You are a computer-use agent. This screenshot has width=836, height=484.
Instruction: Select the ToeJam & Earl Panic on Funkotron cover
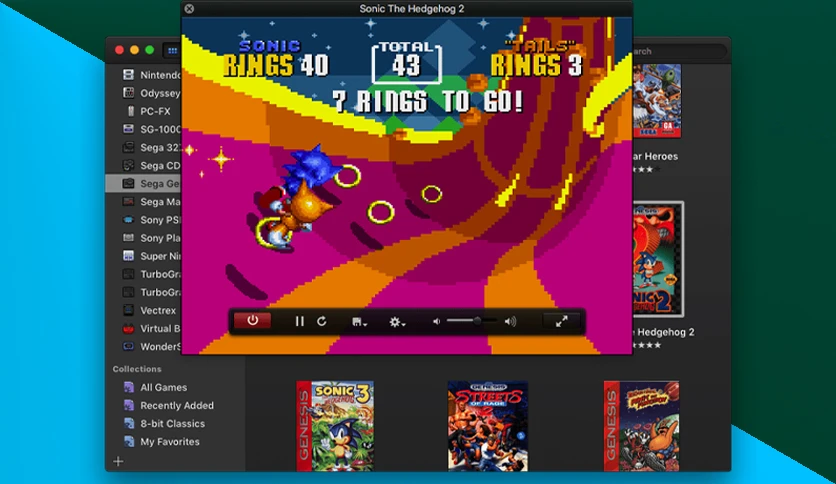click(641, 426)
